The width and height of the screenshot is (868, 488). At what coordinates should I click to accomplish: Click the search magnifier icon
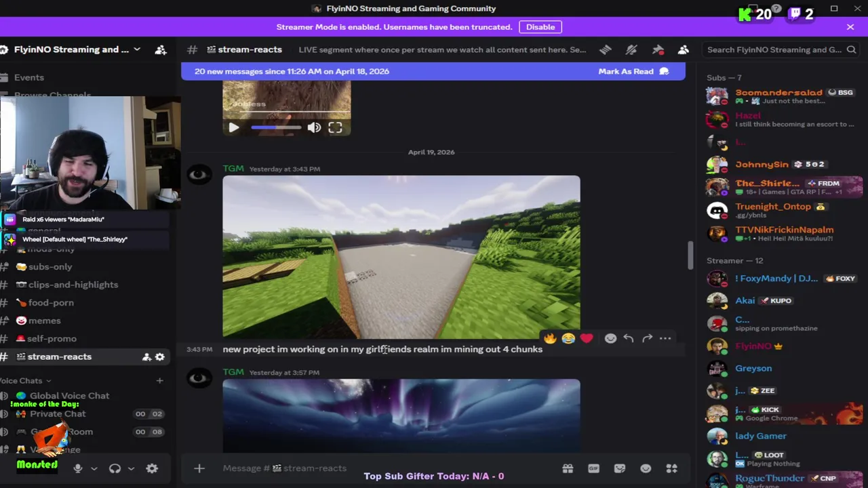[852, 49]
